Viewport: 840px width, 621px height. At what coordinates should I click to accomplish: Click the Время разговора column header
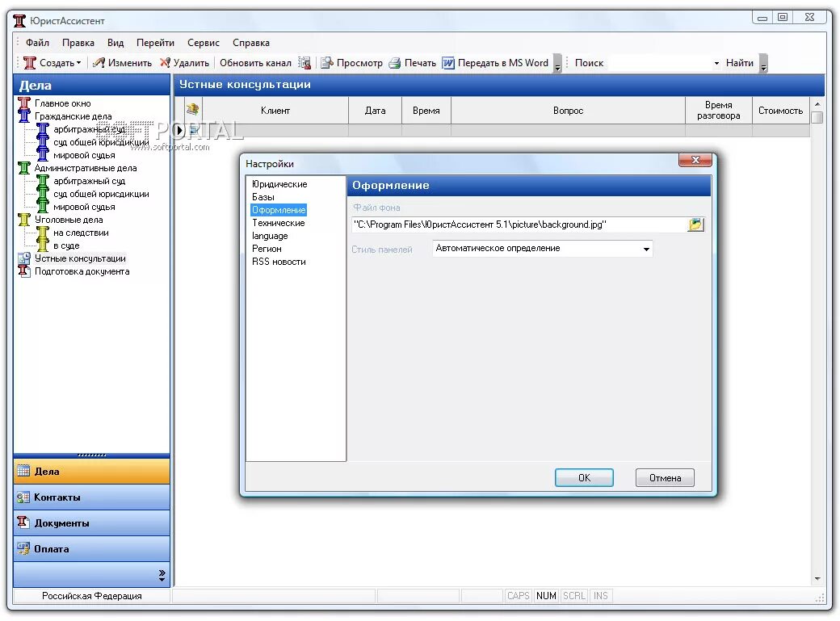[x=718, y=111]
